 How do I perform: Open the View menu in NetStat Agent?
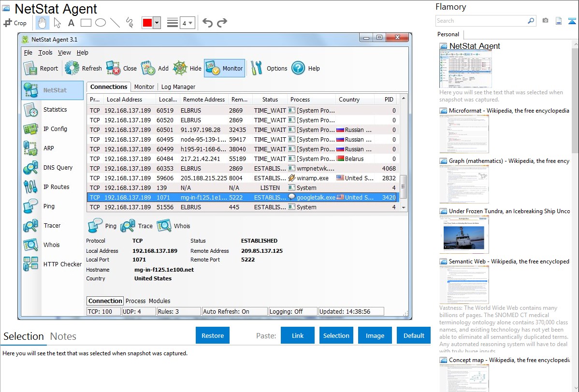(64, 53)
